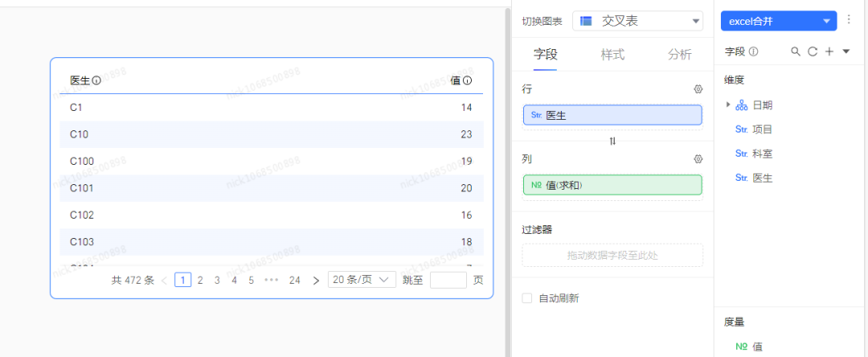Go to page 5 of the table
Image resolution: width=868 pixels, height=357 pixels.
coord(251,280)
